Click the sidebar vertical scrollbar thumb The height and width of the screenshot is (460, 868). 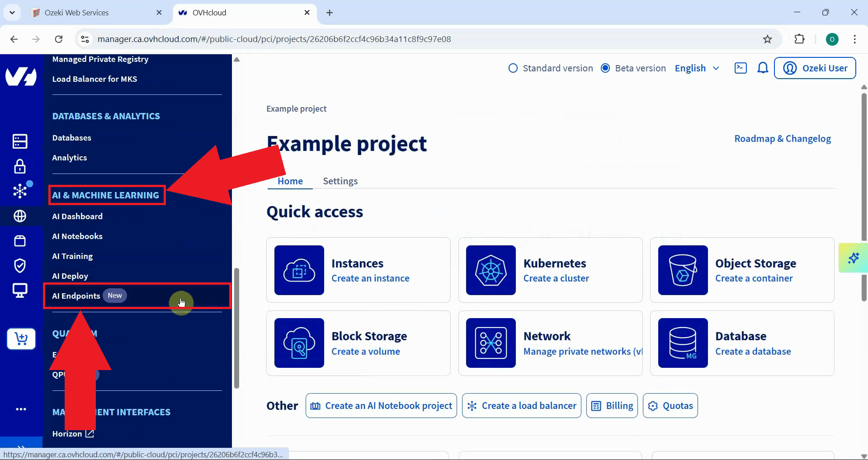click(236, 328)
